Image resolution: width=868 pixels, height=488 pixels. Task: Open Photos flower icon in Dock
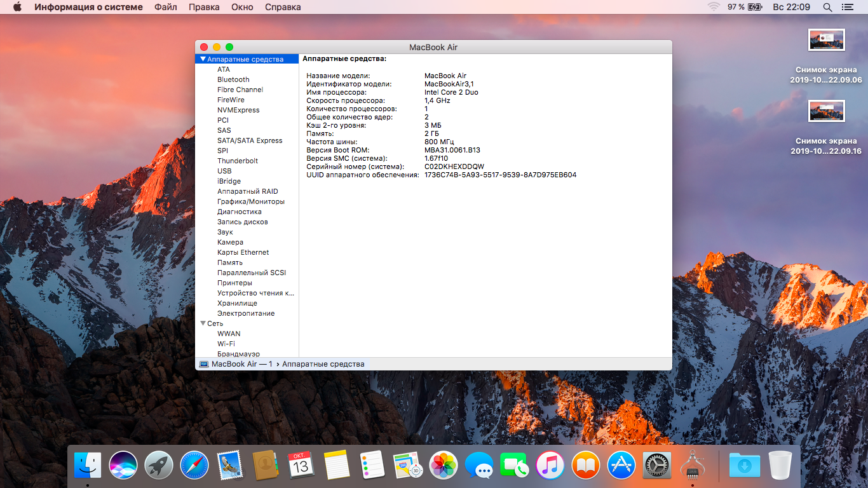click(x=444, y=465)
